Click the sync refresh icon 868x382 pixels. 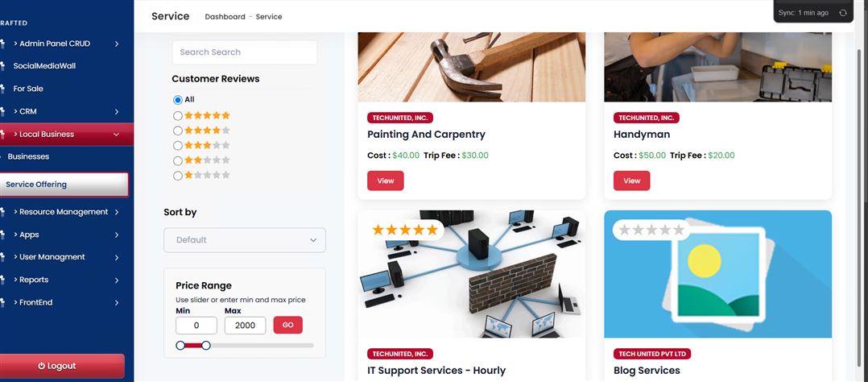point(842,13)
